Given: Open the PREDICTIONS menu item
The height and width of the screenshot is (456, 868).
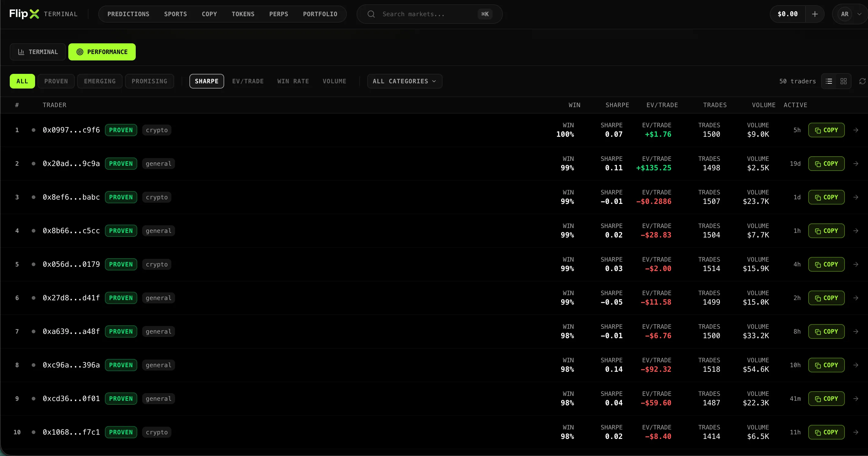Looking at the screenshot, I should coord(128,14).
